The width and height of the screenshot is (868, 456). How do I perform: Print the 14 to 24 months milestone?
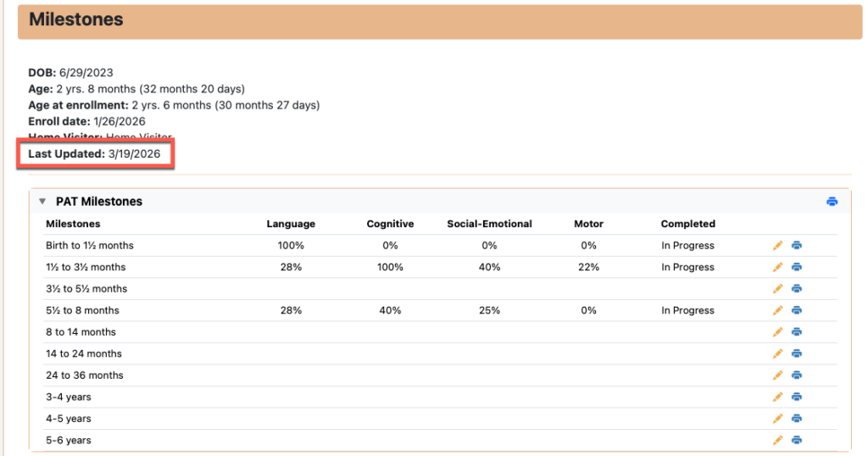(797, 353)
